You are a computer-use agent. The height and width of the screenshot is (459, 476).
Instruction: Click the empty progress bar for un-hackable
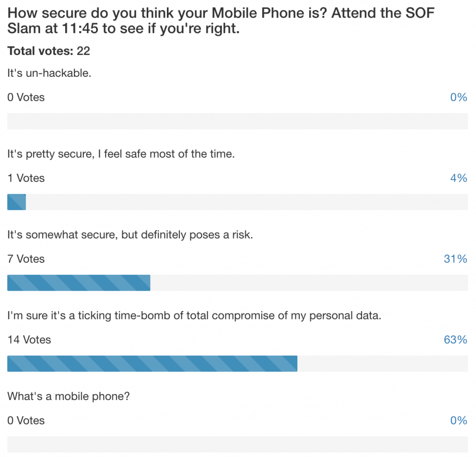pyautogui.click(x=238, y=121)
